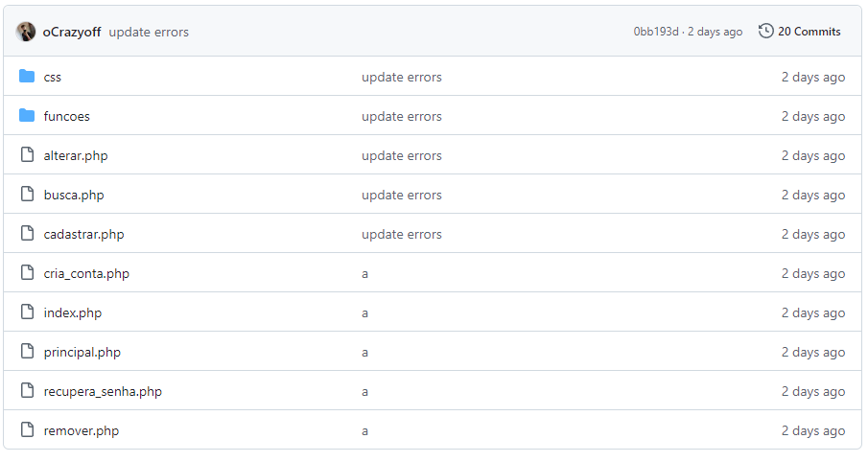The height and width of the screenshot is (462, 868).
Task: Open the oCrazyoff username link
Action: pos(72,32)
